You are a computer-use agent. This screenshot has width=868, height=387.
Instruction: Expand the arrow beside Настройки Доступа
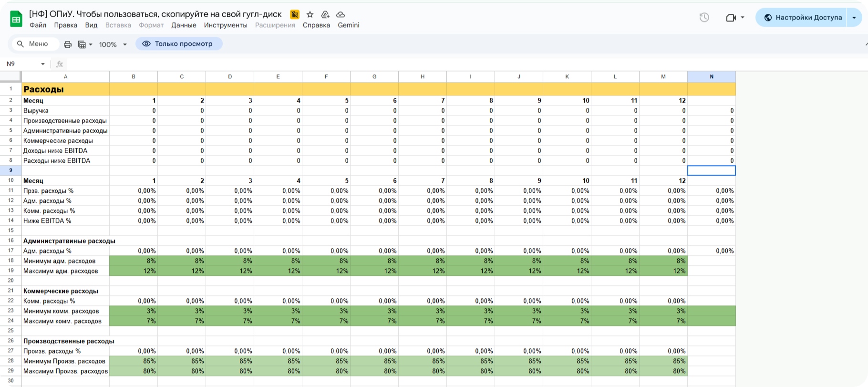point(854,18)
